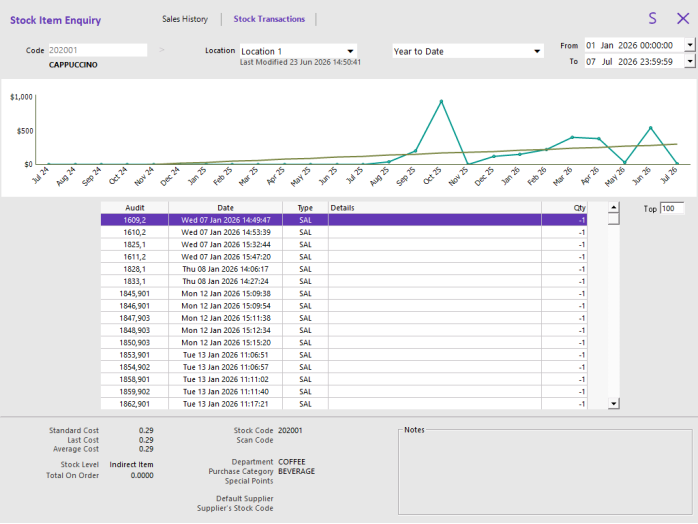
Task: Select transaction row 1611,2
Action: click(x=344, y=256)
